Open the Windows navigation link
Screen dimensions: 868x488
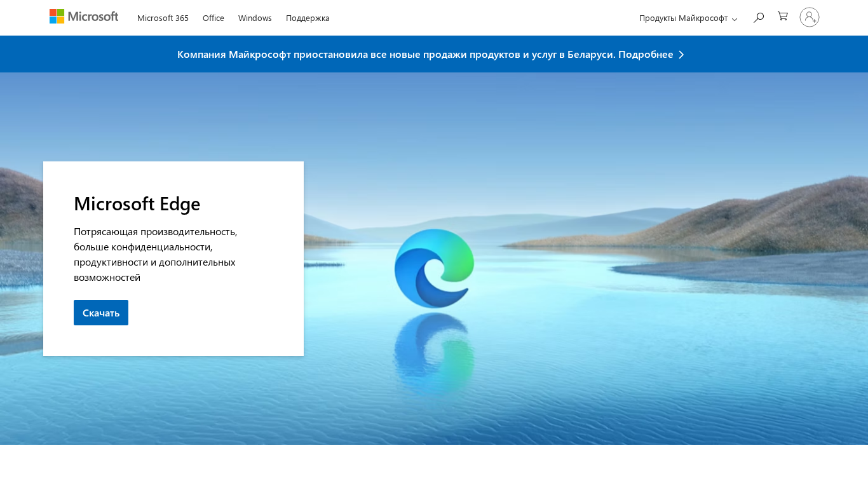(x=255, y=18)
